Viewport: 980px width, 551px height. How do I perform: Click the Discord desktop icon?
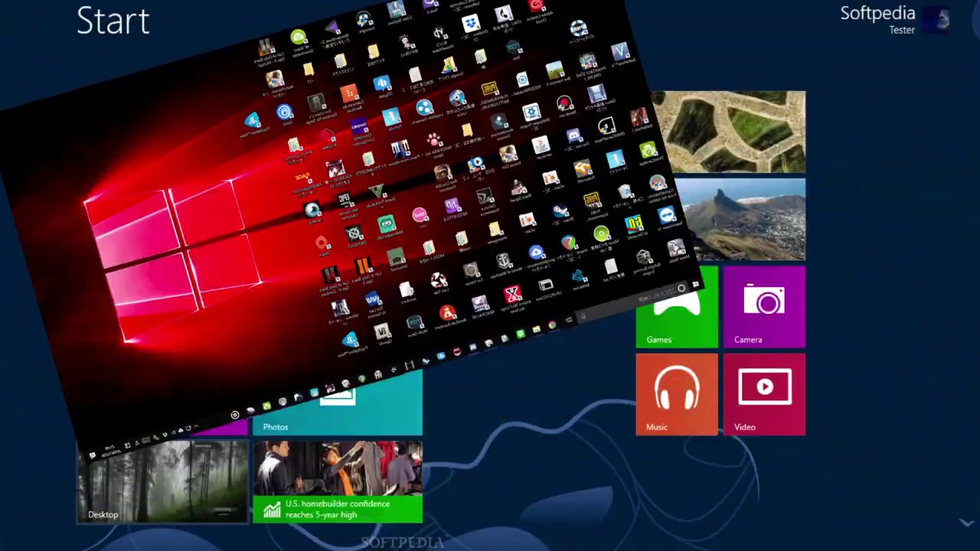tap(574, 136)
